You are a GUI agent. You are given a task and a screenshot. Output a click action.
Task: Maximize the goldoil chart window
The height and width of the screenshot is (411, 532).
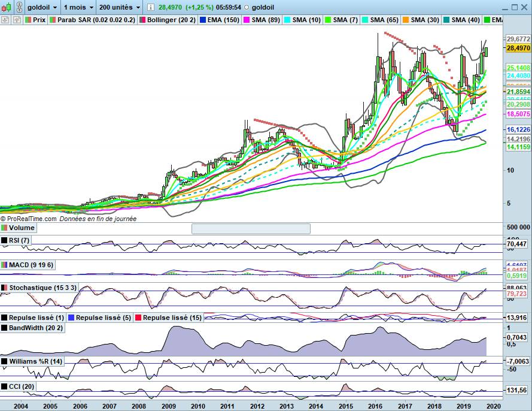[515, 7]
